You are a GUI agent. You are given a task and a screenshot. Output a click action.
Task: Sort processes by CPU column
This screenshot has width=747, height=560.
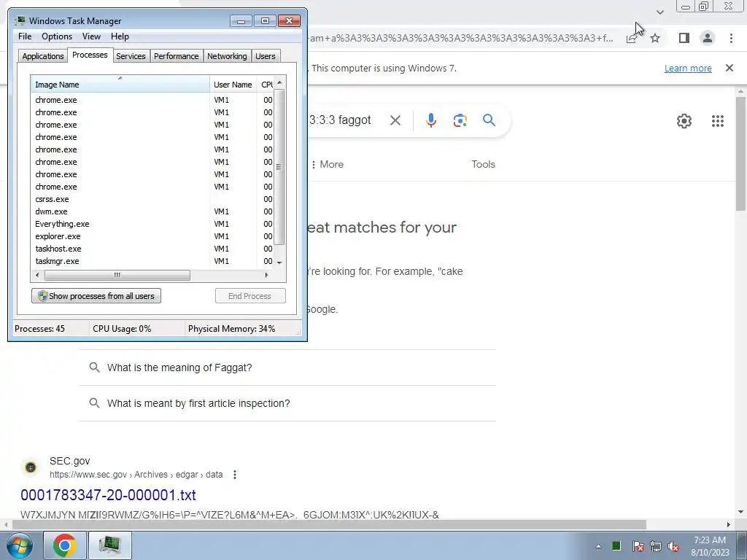pyautogui.click(x=266, y=85)
